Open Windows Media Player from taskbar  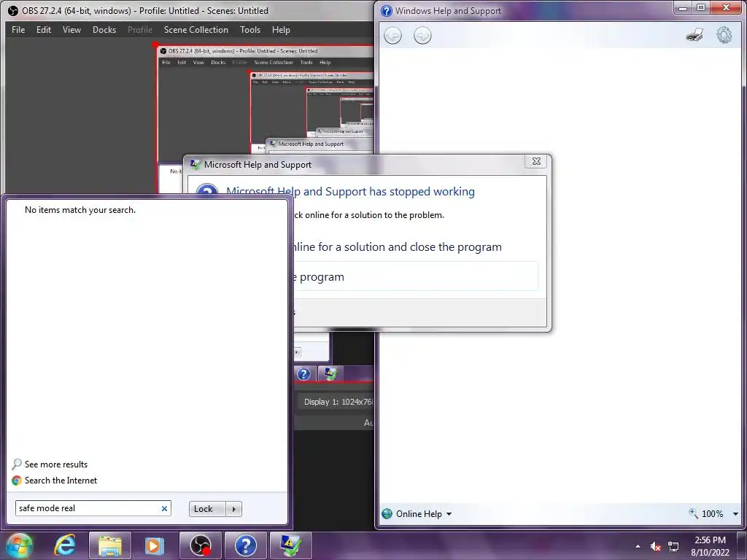(154, 545)
